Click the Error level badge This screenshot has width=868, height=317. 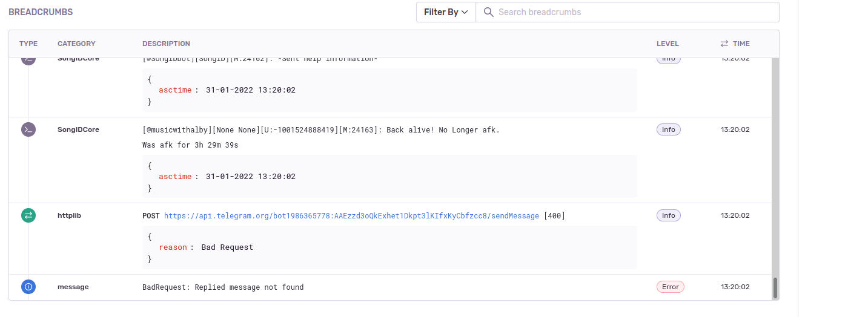tap(671, 287)
